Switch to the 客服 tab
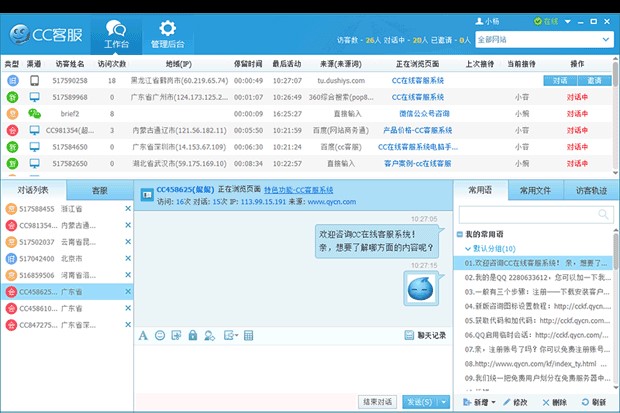 point(100,190)
